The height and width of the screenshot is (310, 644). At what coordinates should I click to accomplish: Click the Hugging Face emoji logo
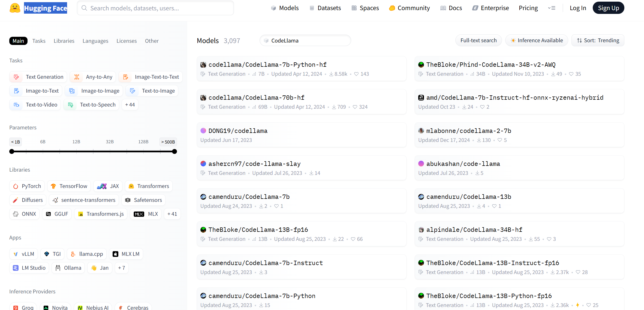point(15,8)
